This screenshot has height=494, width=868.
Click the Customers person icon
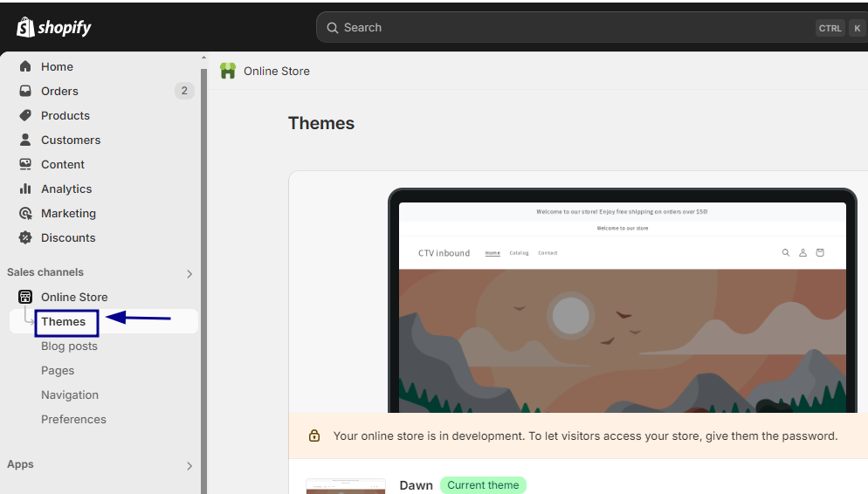25,140
